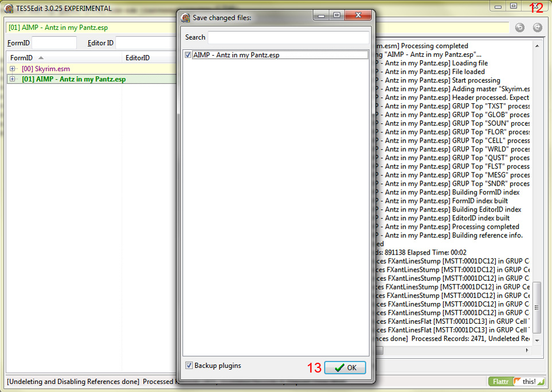Click the Editor ID filter input field
The image size is (552, 392).
click(x=146, y=43)
